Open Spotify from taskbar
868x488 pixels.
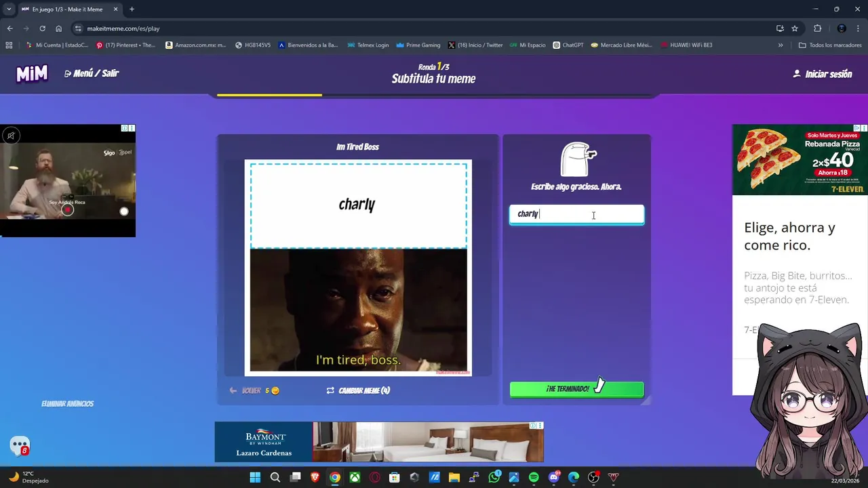tap(534, 477)
